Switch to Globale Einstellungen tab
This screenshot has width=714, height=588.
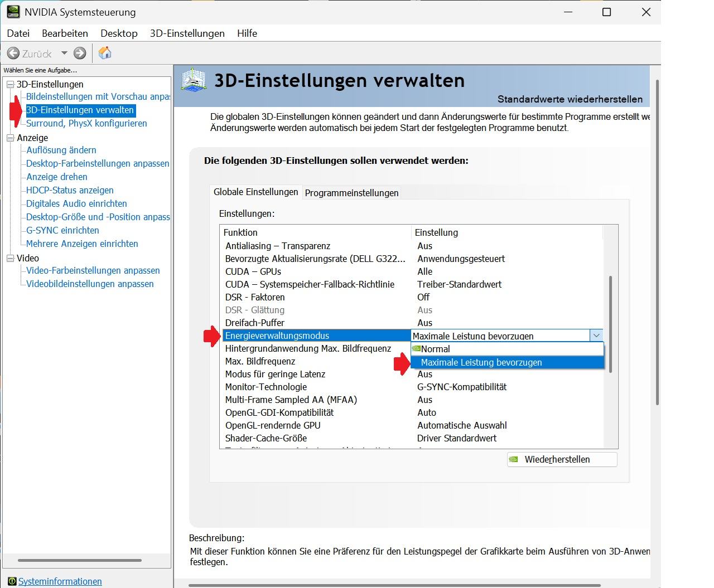click(x=256, y=192)
